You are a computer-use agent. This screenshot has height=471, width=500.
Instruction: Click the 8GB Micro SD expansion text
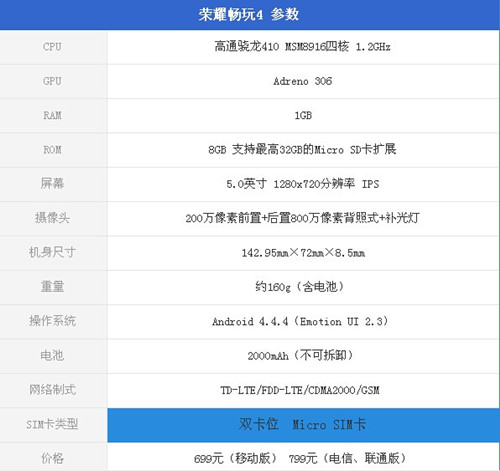click(302, 149)
